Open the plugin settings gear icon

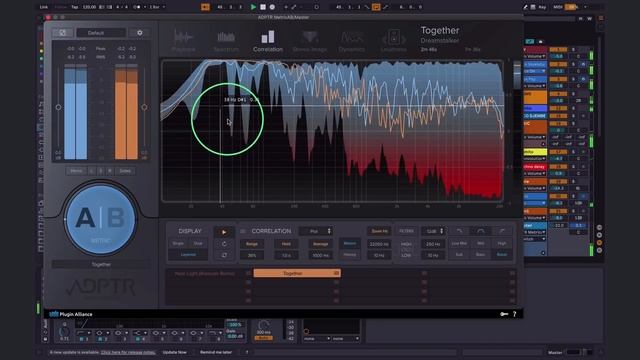pos(140,33)
